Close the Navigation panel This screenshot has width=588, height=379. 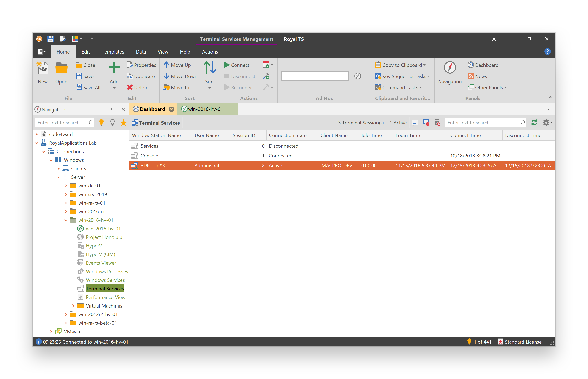click(x=123, y=109)
